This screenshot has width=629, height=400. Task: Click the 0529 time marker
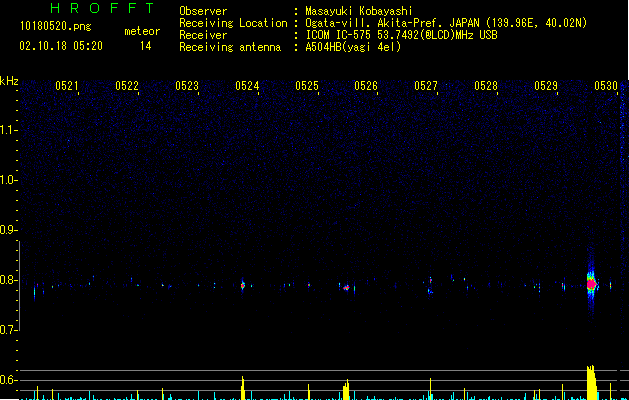click(x=546, y=86)
